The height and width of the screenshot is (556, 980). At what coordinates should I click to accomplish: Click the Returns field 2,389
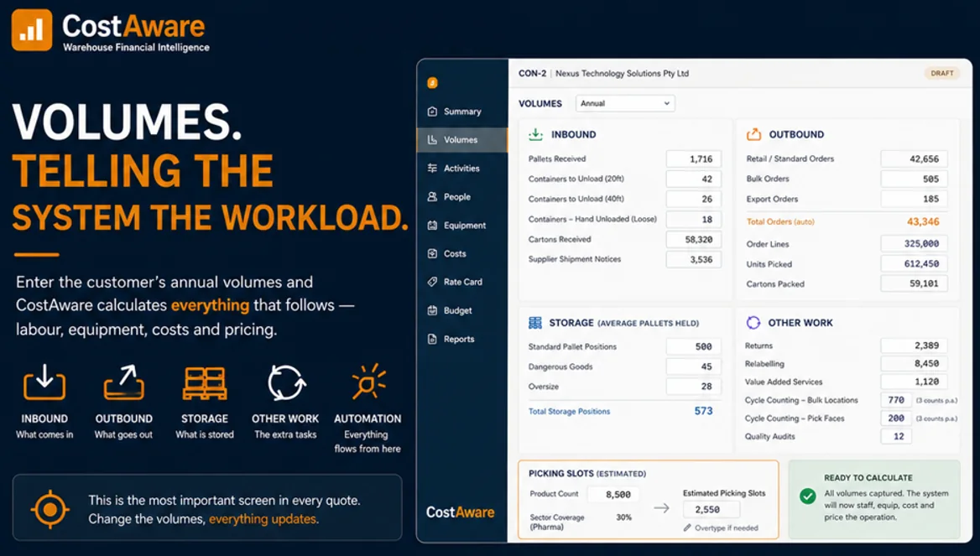[x=914, y=346]
